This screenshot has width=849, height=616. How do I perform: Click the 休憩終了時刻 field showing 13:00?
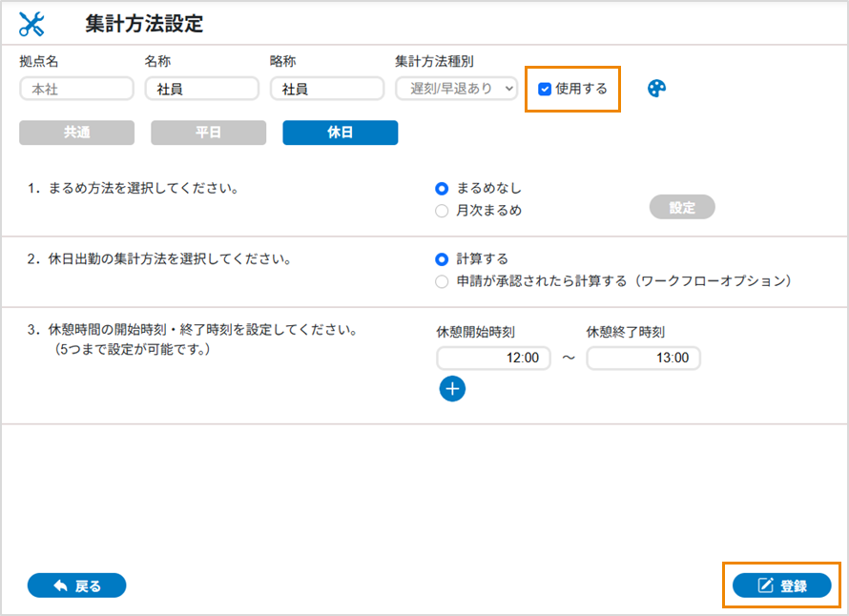click(x=643, y=359)
